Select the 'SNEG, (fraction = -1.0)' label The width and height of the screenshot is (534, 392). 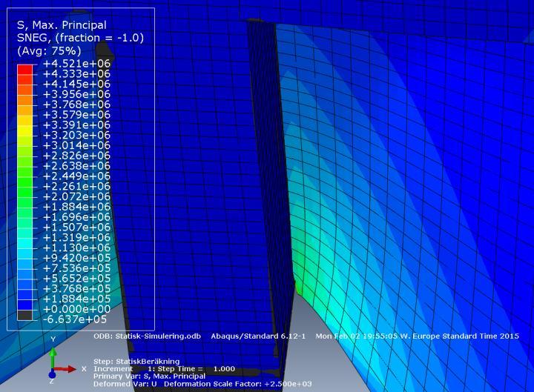[80, 38]
